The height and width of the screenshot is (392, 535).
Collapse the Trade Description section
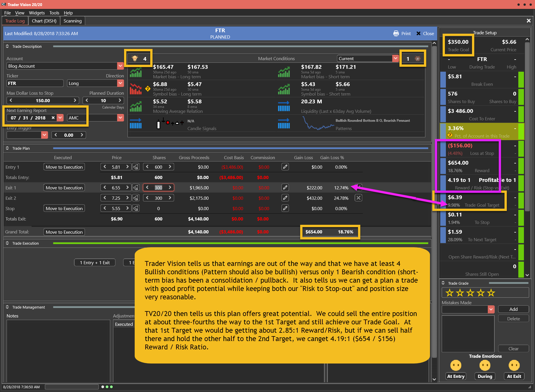tap(7, 46)
